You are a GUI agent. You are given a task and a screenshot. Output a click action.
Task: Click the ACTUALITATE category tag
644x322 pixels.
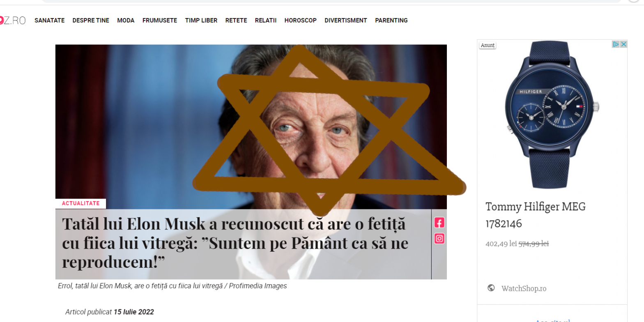tap(80, 203)
